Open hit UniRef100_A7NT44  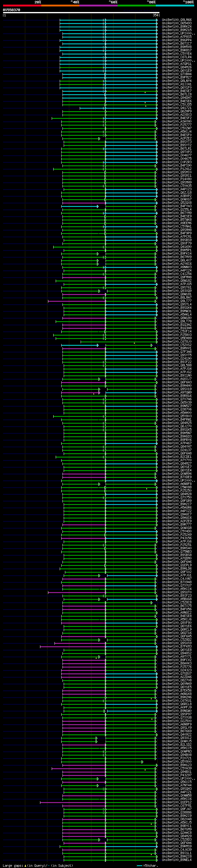pos(177,785)
